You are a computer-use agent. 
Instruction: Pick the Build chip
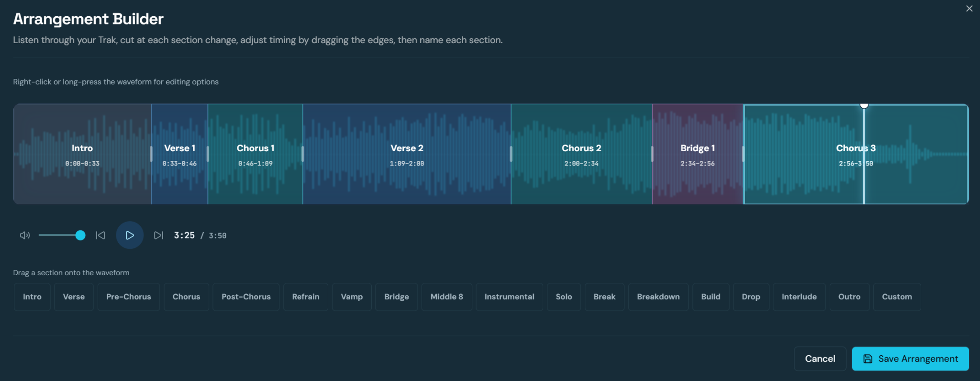point(711,297)
